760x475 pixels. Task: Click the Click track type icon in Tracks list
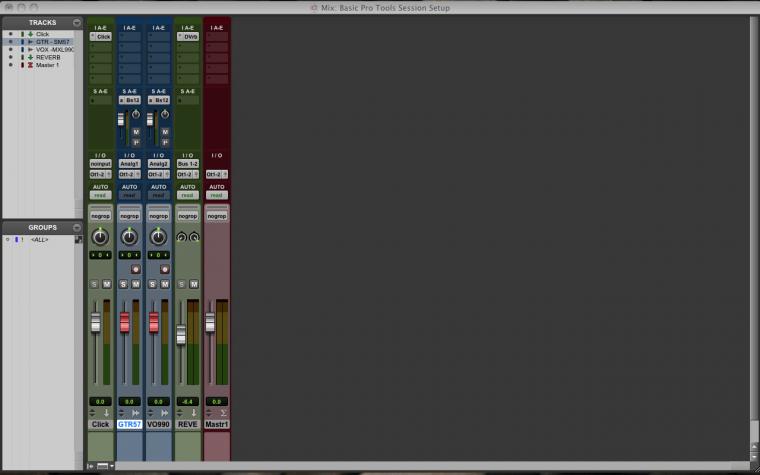tap(31, 34)
